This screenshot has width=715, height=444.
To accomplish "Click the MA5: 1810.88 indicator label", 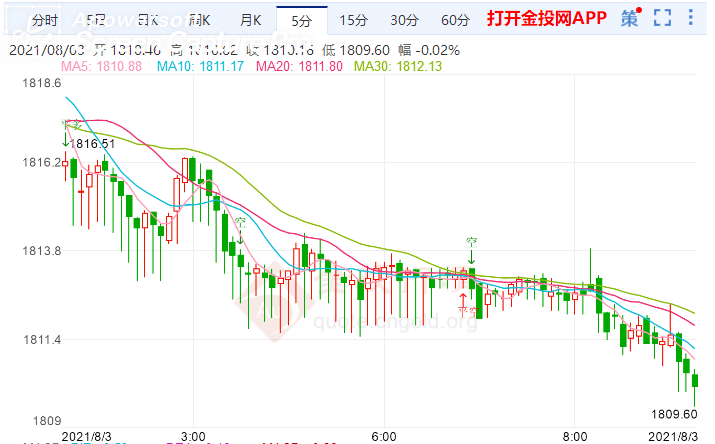I will coord(101,67).
